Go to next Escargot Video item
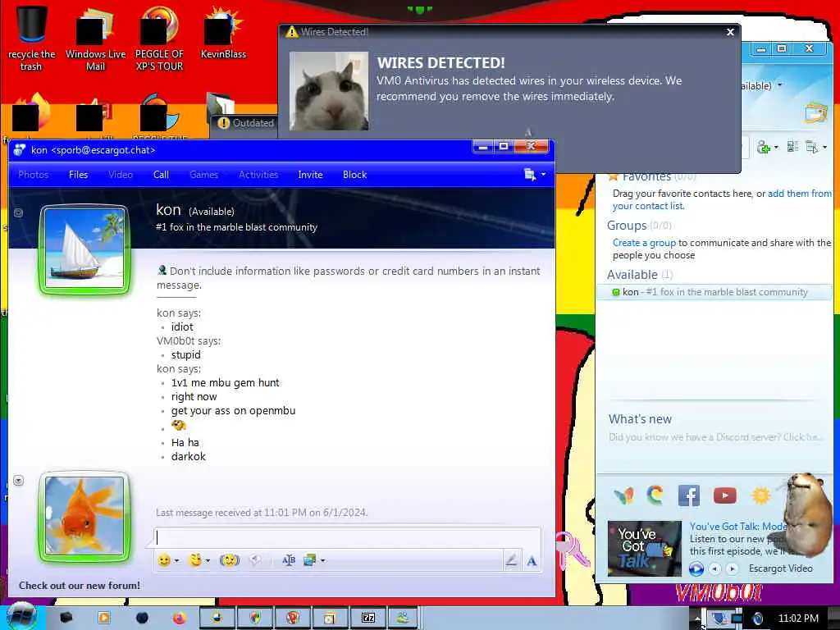The width and height of the screenshot is (840, 630). [732, 568]
